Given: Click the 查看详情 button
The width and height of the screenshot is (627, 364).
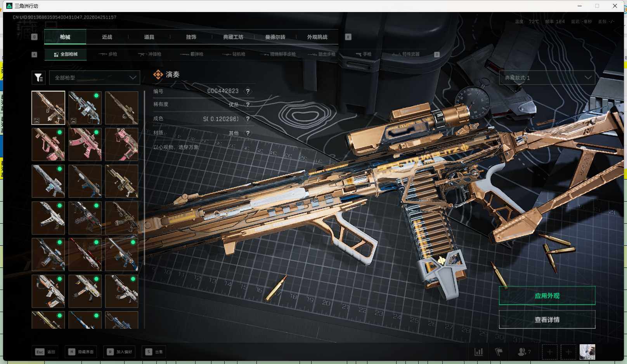Looking at the screenshot, I should pos(547,320).
